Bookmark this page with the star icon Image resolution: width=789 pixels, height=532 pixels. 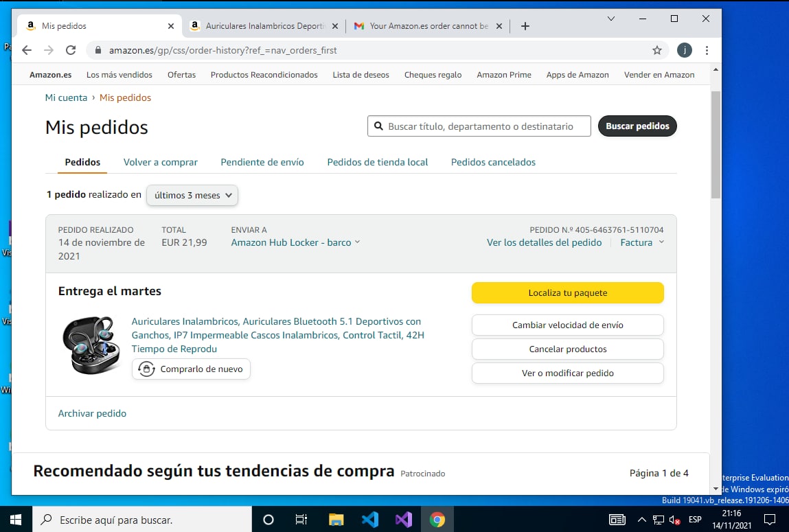click(656, 50)
